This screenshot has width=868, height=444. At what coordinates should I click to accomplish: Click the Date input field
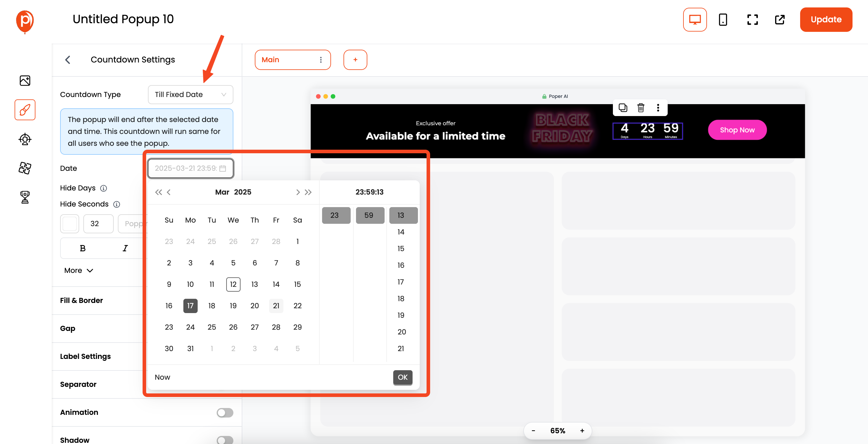pos(191,168)
